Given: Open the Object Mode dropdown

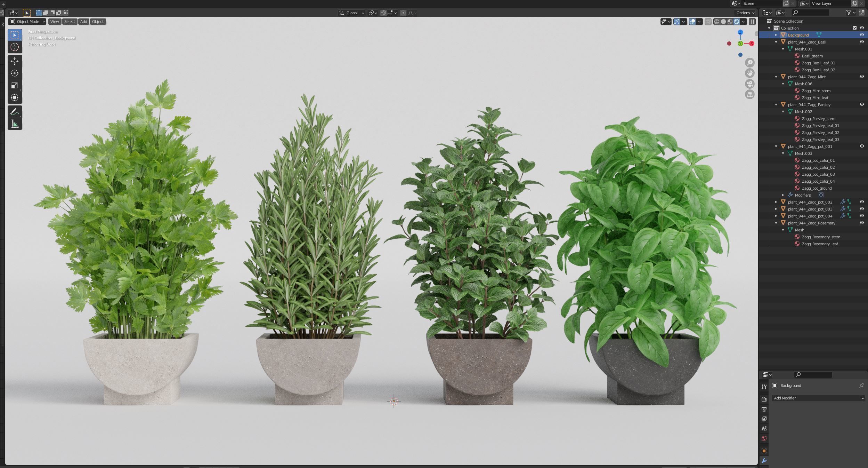Looking at the screenshot, I should click(x=27, y=22).
